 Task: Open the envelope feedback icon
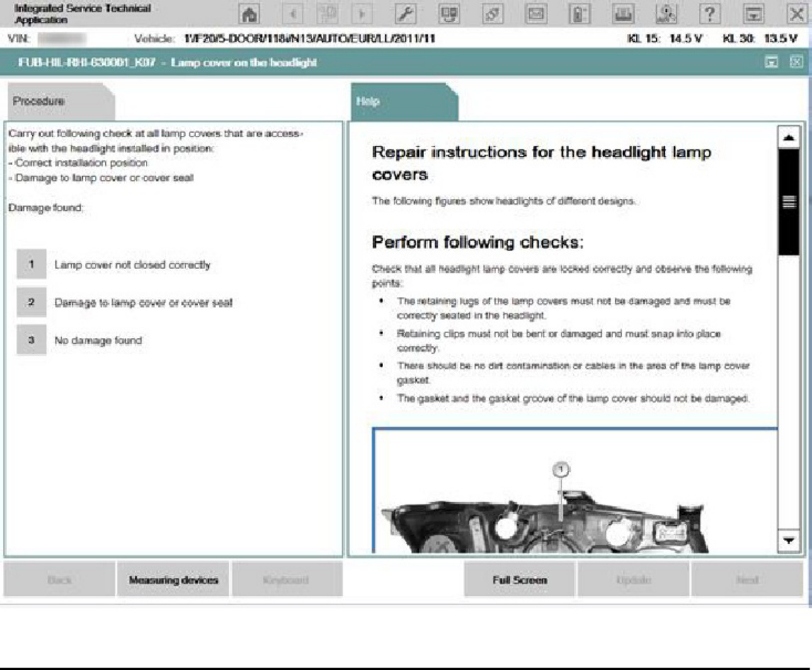click(x=536, y=14)
